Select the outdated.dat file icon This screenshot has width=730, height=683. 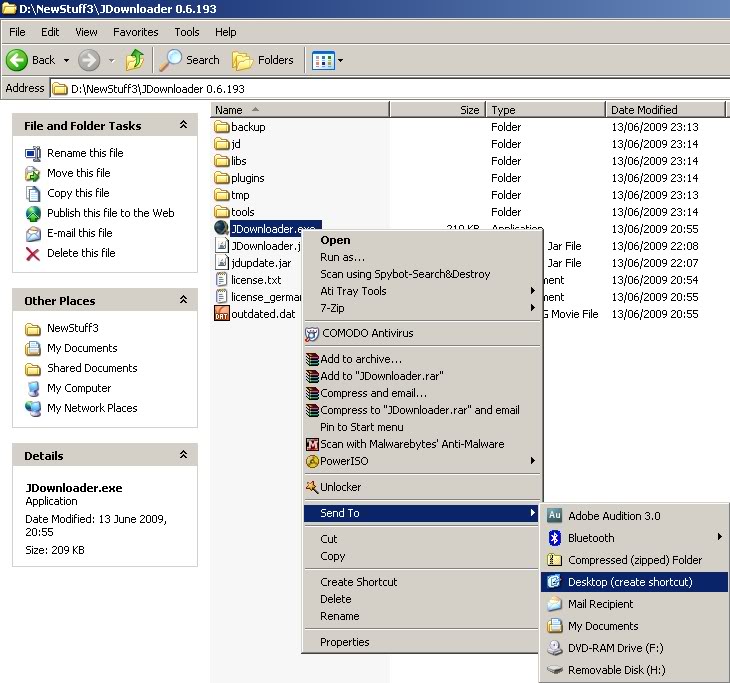[x=222, y=314]
